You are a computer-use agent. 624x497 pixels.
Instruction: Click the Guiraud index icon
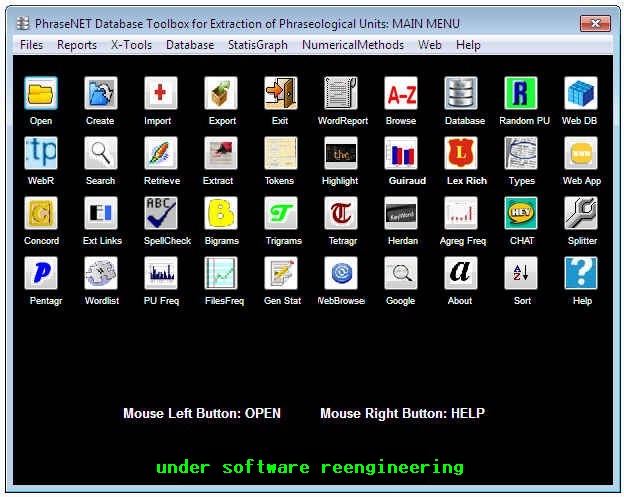click(x=401, y=154)
